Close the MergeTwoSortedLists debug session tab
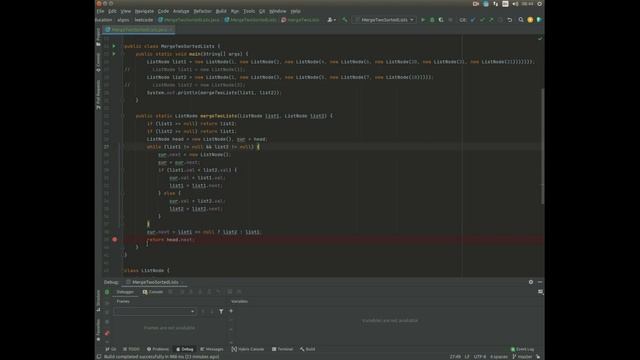Viewport: 640px width, 360px height. tap(183, 282)
